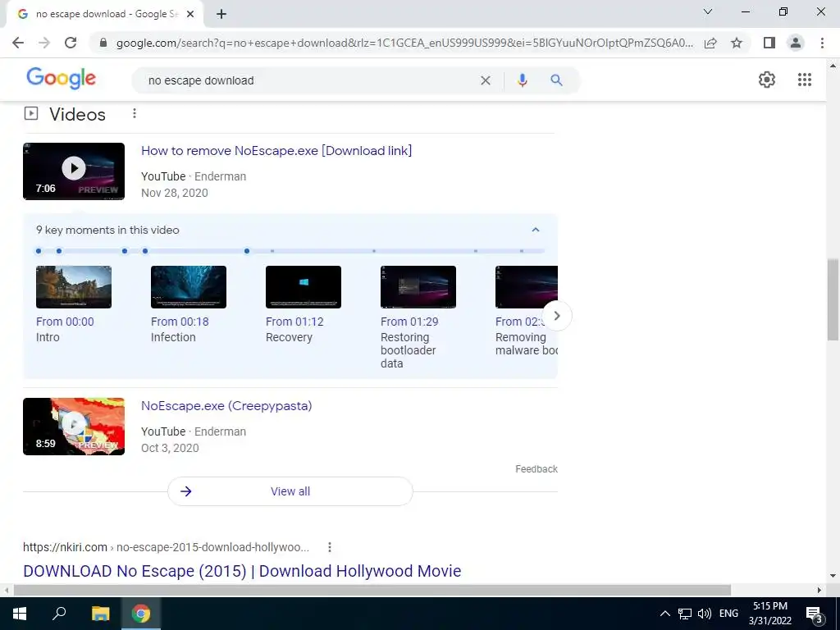
Task: Show hidden system tray icons
Action: pyautogui.click(x=664, y=614)
